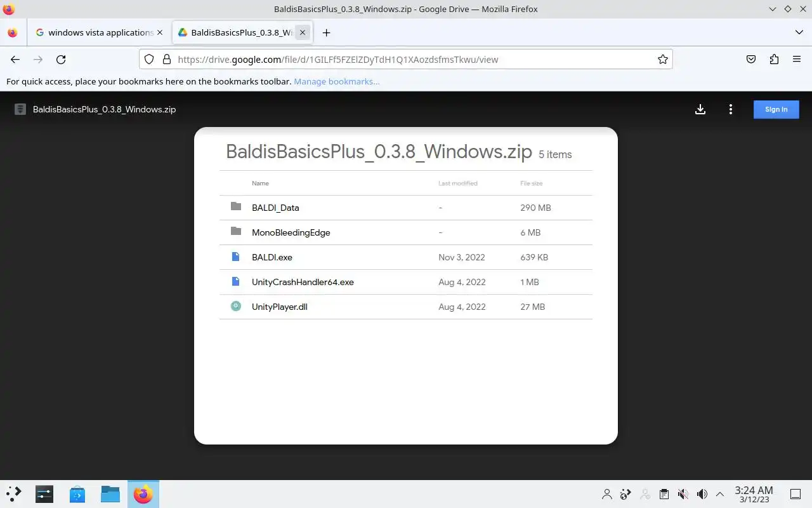Select the BALDI.exe file icon
Viewport: 812px width, 508px height.
coord(236,257)
